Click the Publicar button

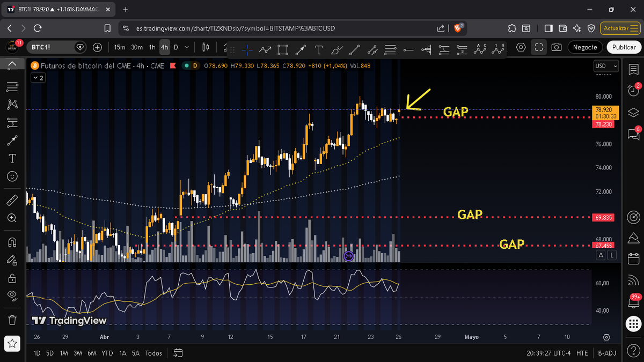coord(624,47)
